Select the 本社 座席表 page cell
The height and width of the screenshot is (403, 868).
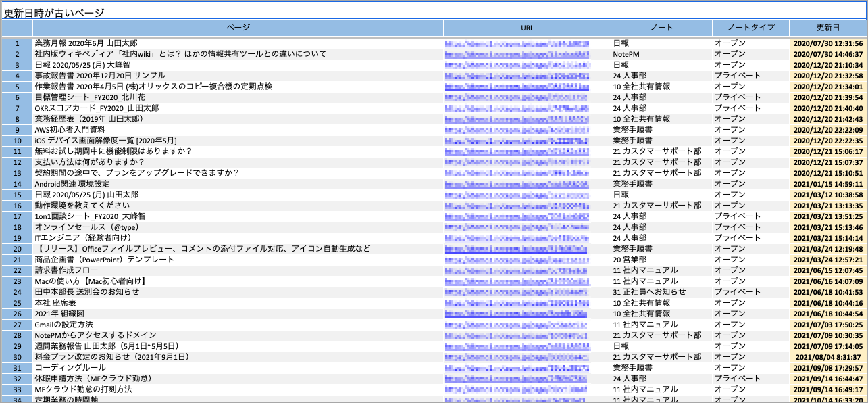(55, 303)
